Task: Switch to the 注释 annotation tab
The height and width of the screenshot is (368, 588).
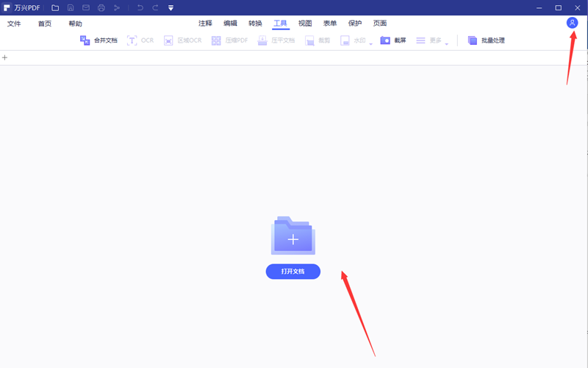Action: (205, 24)
